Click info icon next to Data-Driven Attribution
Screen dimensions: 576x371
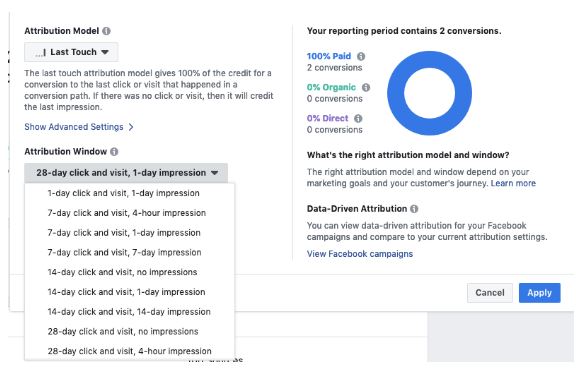click(x=414, y=209)
